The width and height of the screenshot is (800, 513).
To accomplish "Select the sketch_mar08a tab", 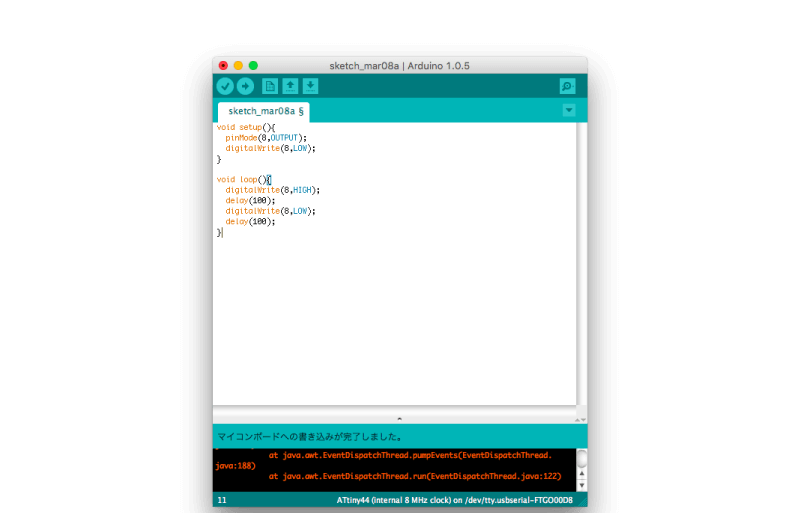I will 264,112.
